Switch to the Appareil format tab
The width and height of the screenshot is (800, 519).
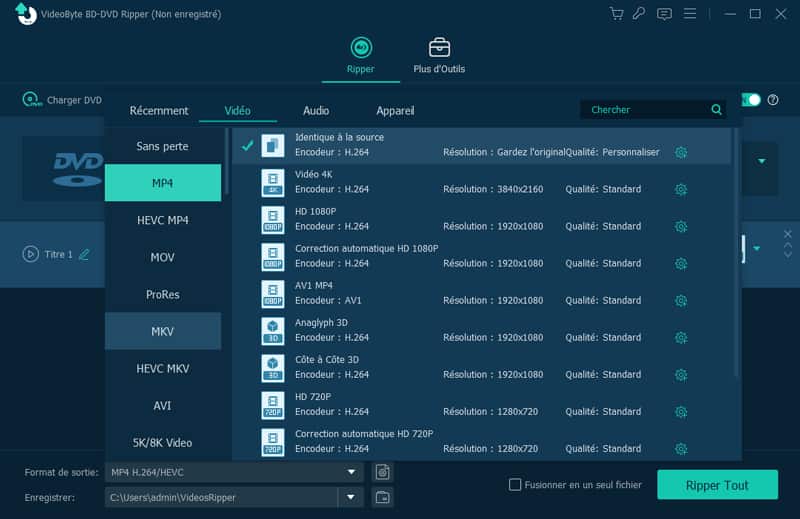point(395,111)
